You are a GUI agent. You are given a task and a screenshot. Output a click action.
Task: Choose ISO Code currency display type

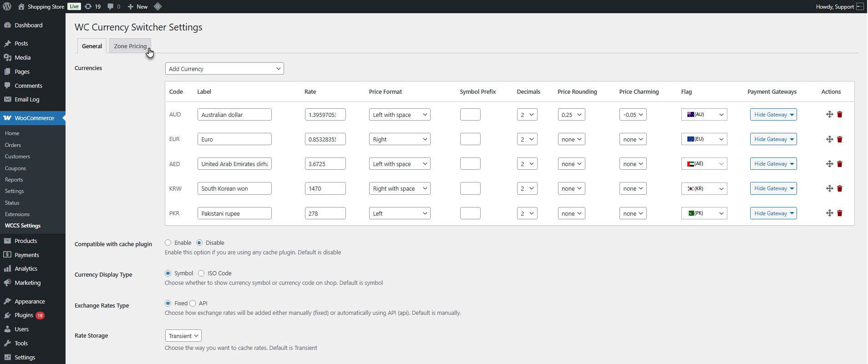(x=201, y=273)
